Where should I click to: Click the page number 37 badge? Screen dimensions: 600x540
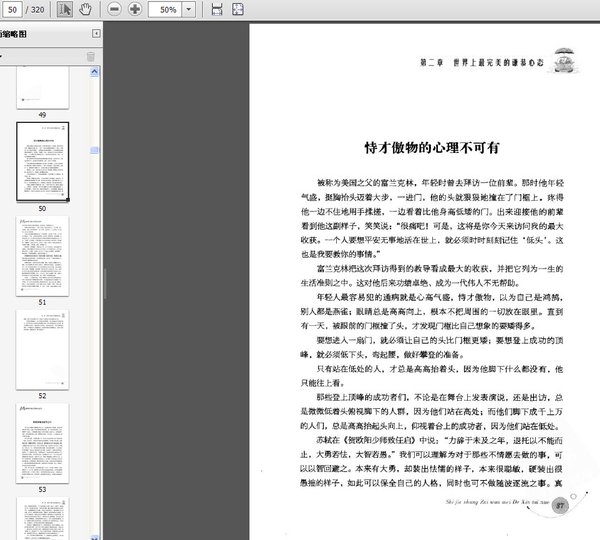(560, 506)
